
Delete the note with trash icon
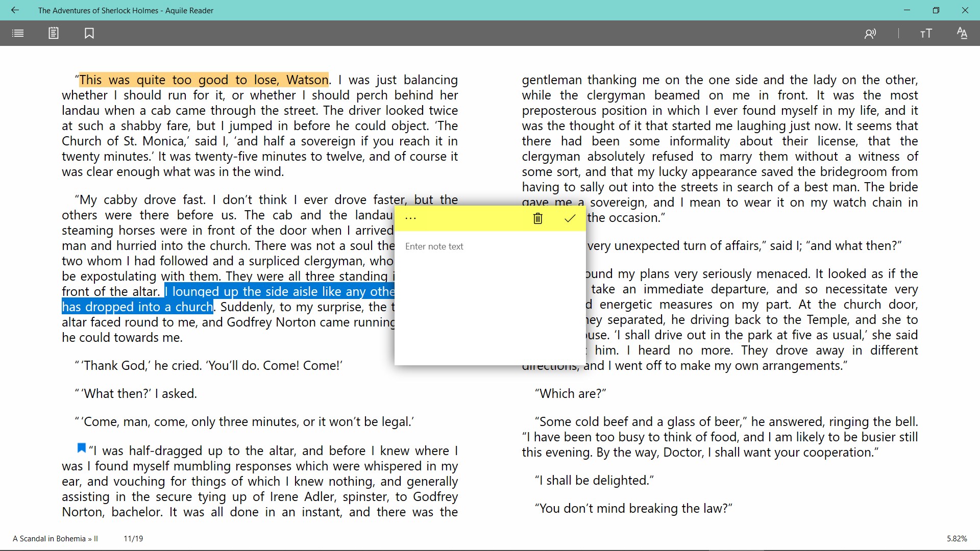[537, 218]
